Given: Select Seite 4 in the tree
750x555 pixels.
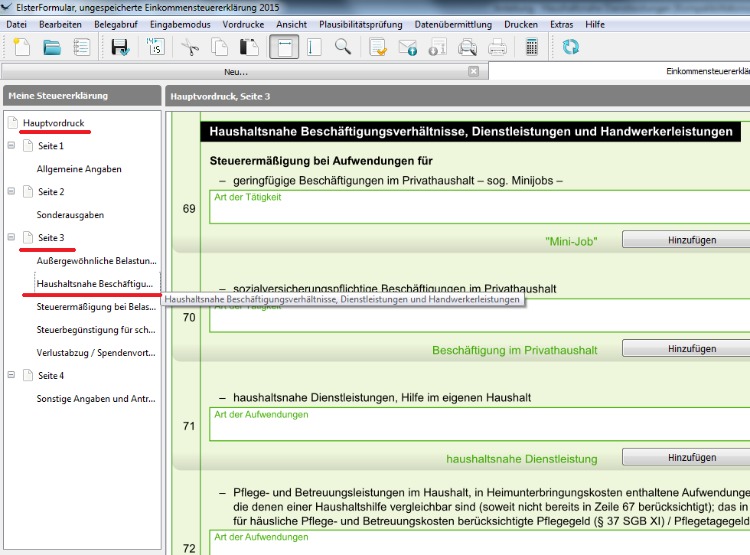Looking at the screenshot, I should (x=51, y=376).
